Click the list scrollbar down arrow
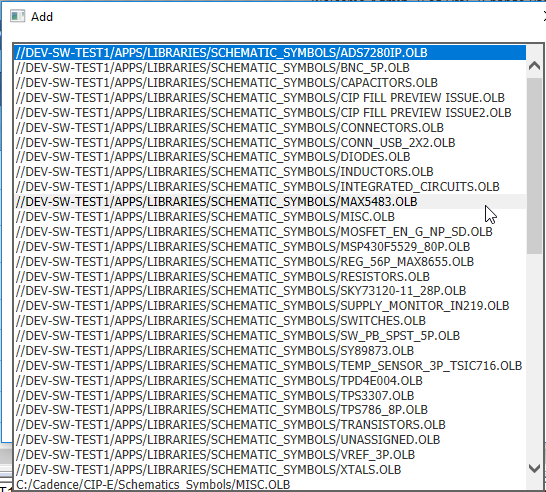Viewport: 546px width, 492px height. 534,468
